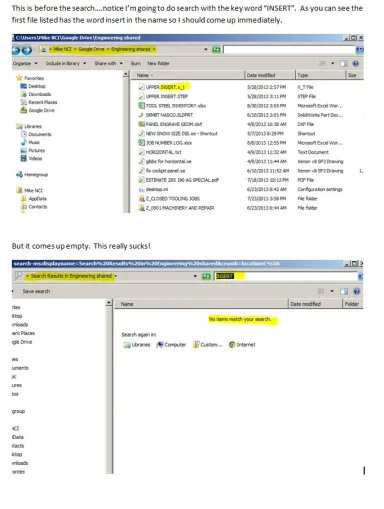Click the Burn toolbar button
This screenshot has height=509, width=384.
click(136, 63)
